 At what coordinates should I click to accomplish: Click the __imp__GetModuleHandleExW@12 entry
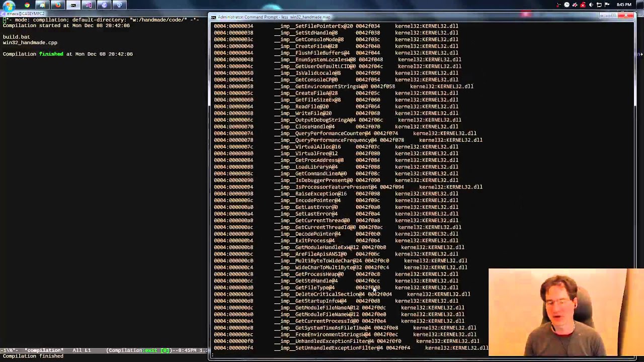(x=316, y=247)
